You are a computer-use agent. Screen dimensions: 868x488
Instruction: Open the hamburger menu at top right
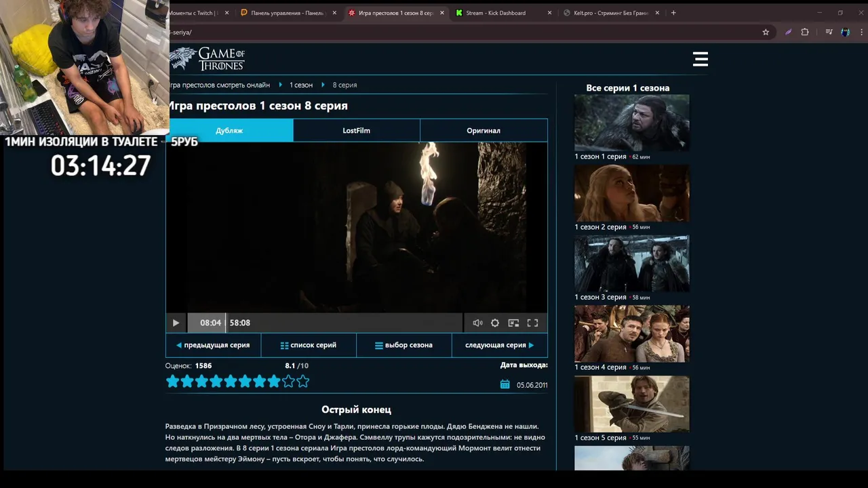point(701,60)
